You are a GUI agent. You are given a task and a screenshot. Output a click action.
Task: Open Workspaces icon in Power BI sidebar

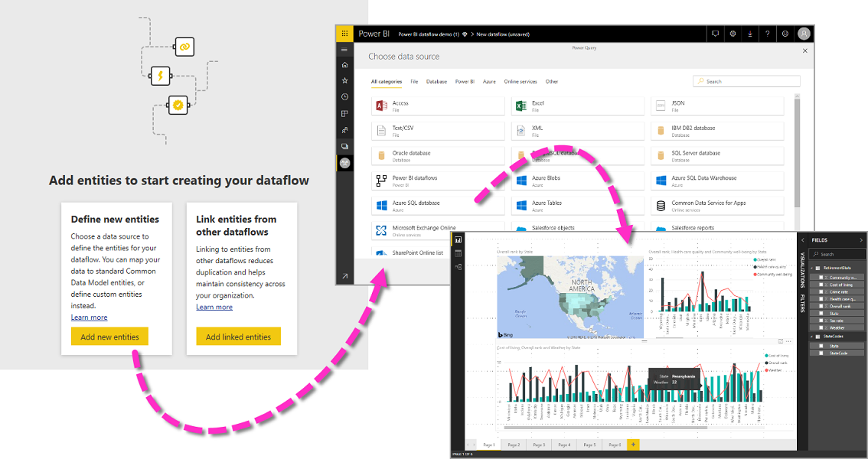click(344, 147)
